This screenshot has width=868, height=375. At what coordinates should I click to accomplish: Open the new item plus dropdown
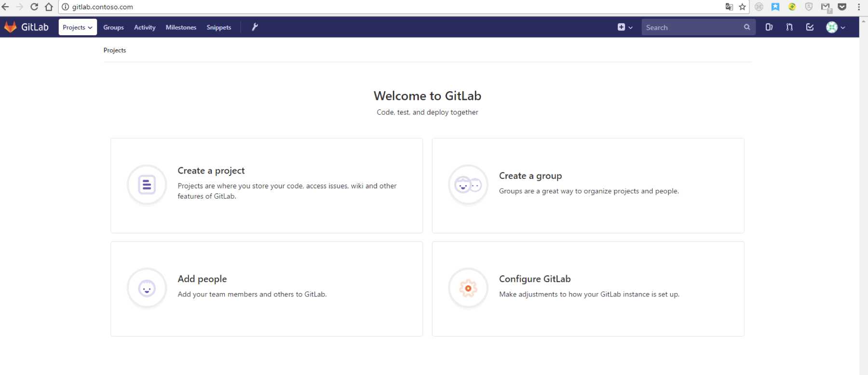625,27
